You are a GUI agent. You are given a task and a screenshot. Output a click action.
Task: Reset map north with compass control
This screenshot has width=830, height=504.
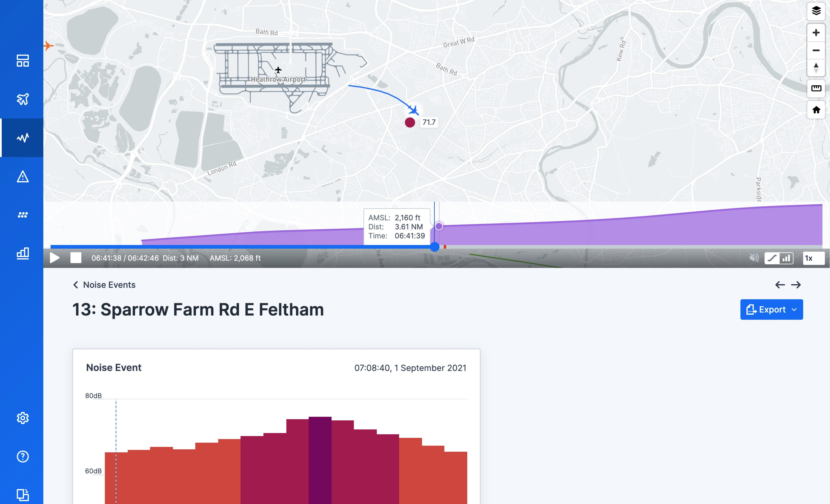click(x=816, y=68)
